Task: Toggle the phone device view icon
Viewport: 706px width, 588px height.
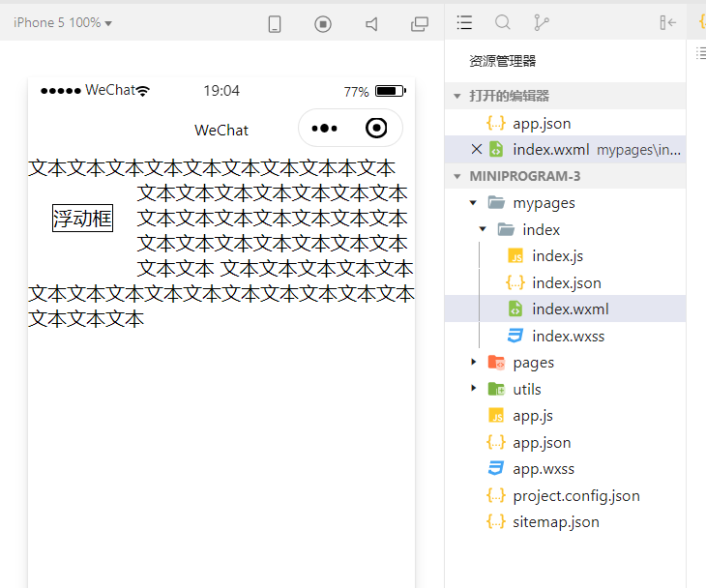Action: click(275, 24)
